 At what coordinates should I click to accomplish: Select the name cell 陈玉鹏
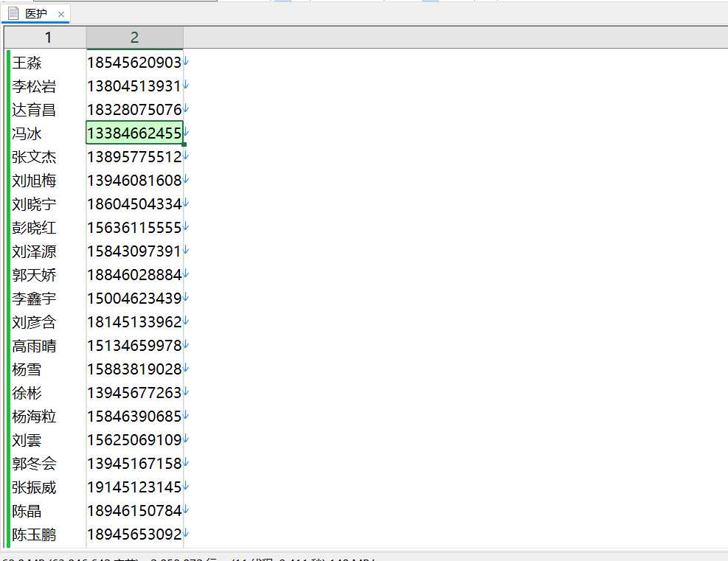34,534
